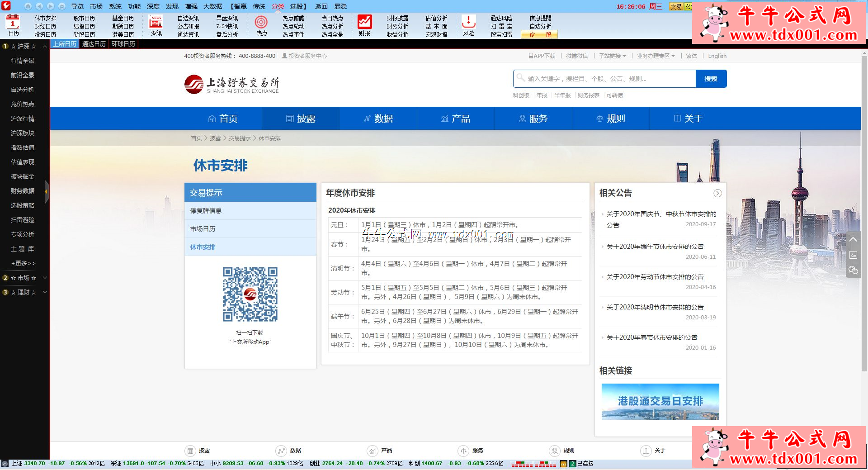Image resolution: width=868 pixels, height=470 pixels.
Task: Click the double-up-arrow nav button
Action: pyautogui.click(x=62, y=6)
